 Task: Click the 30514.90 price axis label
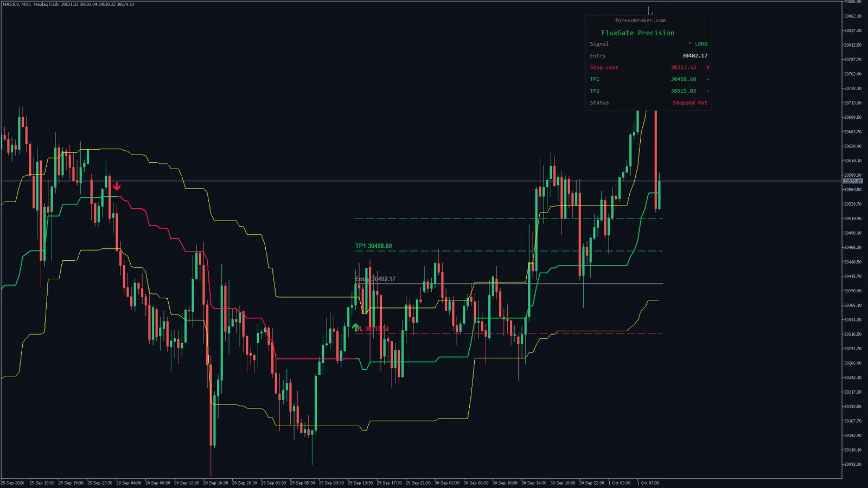852,219
